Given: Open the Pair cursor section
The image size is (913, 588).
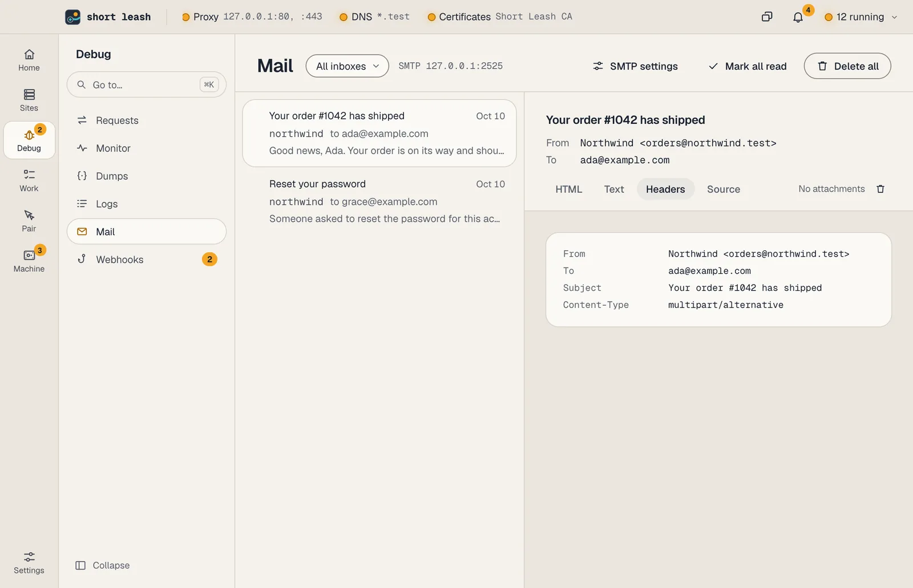Looking at the screenshot, I should coord(29,221).
